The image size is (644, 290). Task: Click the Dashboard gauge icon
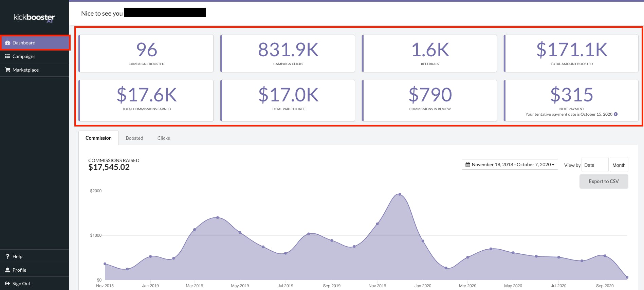coord(7,43)
